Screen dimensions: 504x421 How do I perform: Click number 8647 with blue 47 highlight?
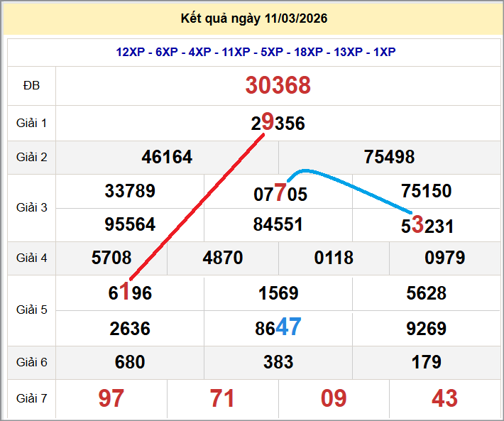278,328
